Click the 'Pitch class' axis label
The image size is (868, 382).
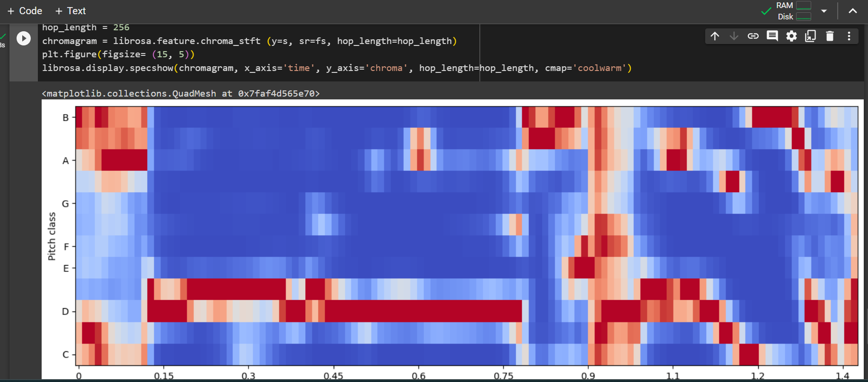click(52, 236)
